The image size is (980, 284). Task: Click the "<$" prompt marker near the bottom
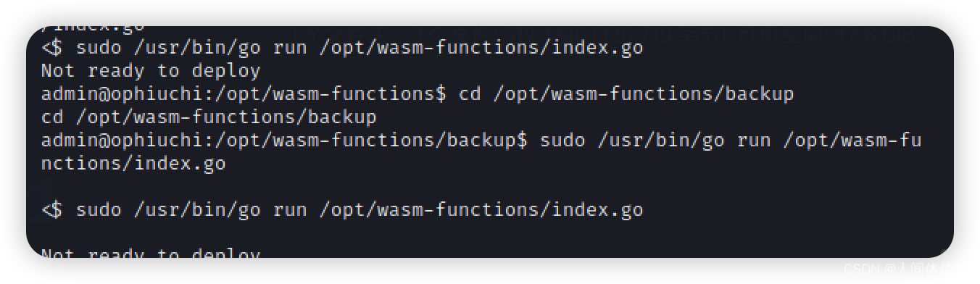point(52,210)
